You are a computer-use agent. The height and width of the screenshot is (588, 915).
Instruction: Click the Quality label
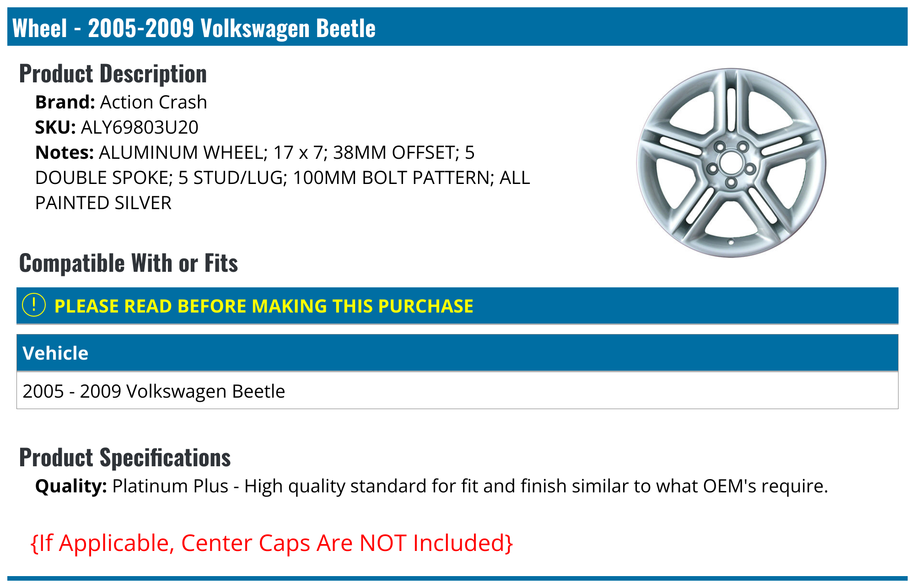tap(71, 486)
